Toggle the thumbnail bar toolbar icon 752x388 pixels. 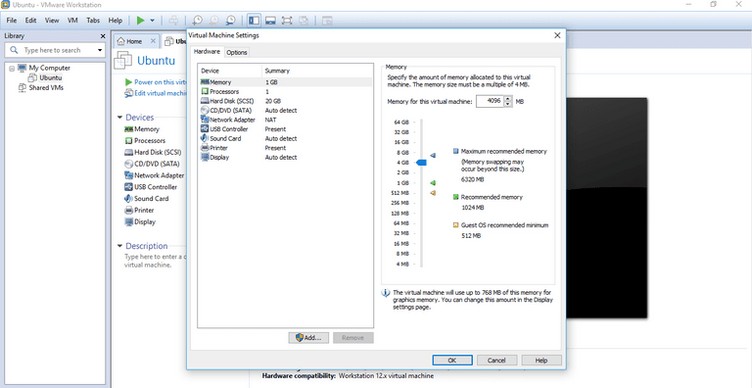coord(270,20)
